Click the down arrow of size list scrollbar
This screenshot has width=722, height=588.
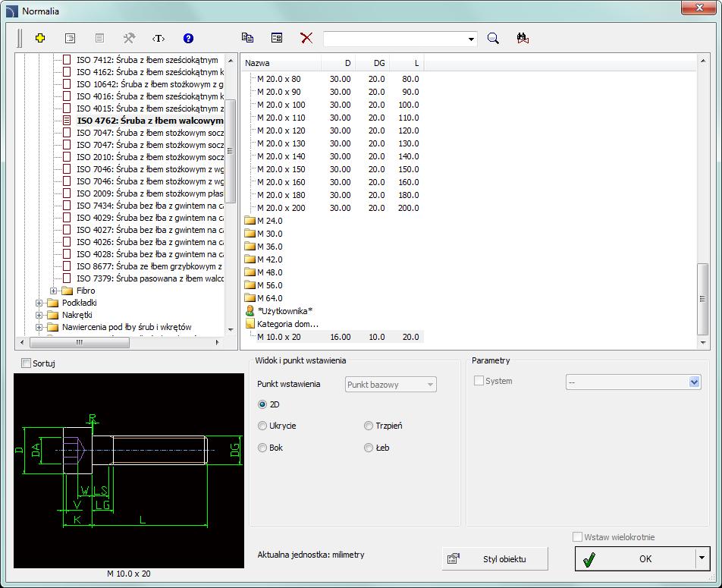[x=702, y=342]
